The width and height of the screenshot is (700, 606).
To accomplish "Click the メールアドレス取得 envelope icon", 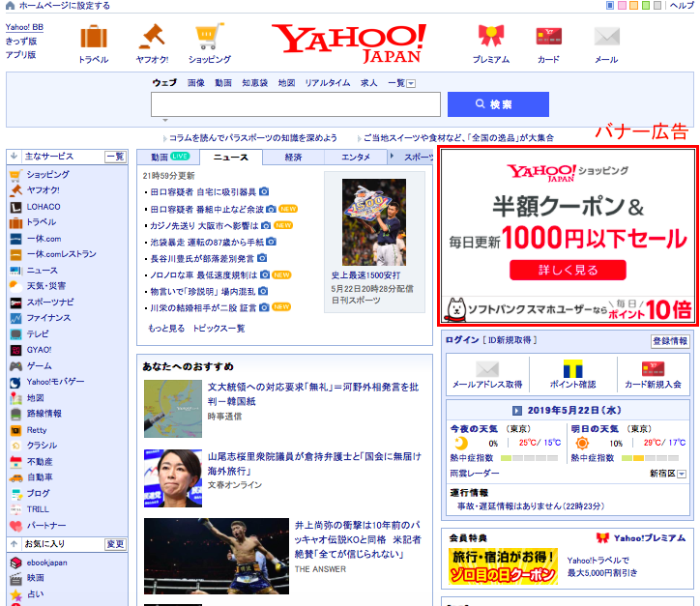I will tap(487, 368).
